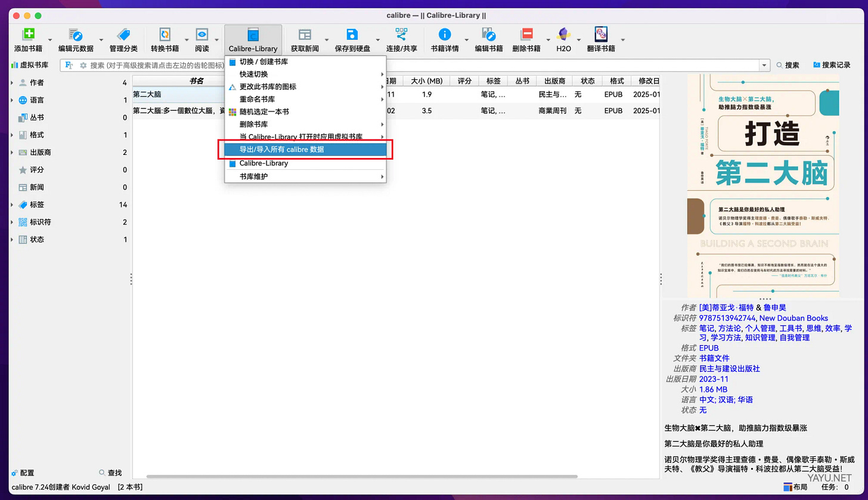Open dropdown arrow next to 编辑元数据
The image size is (868, 500).
coord(101,40)
